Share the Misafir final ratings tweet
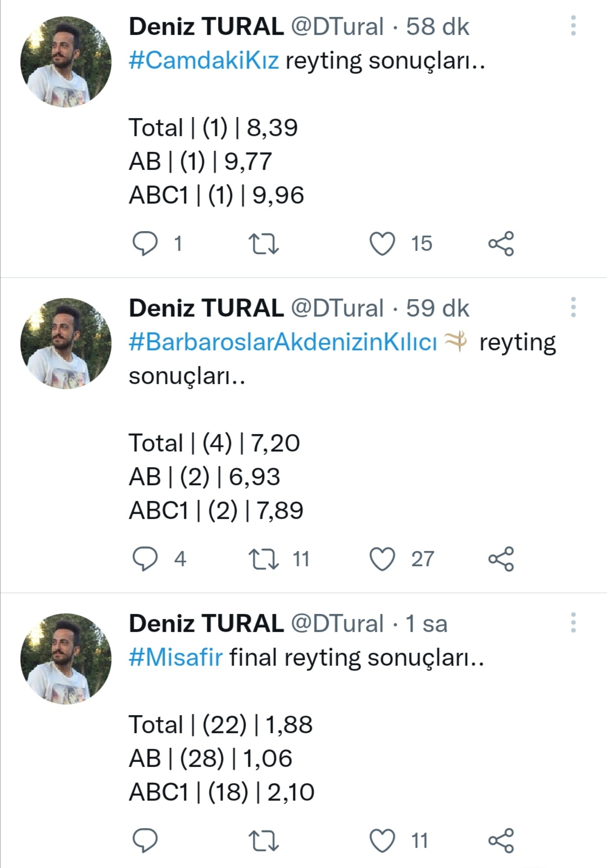 (501, 840)
